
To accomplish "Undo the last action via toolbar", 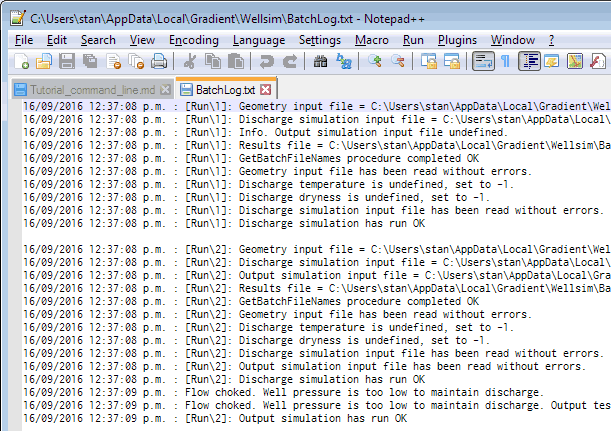I will [x=267, y=61].
